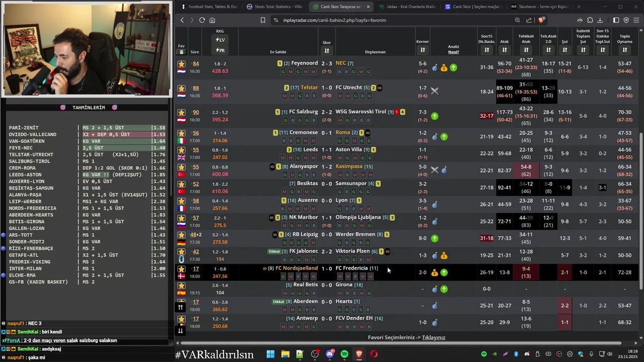644x362 pixels.
Task: Open Discord from the taskbar
Action: (330, 354)
